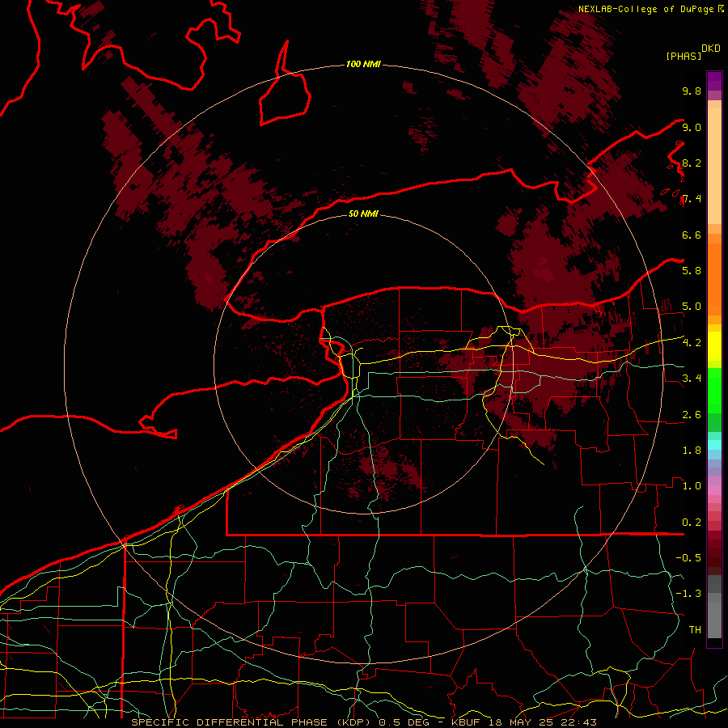Screen dimensions: 728x728
Task: Click the -0.5 value on color scale
Action: coord(688,557)
